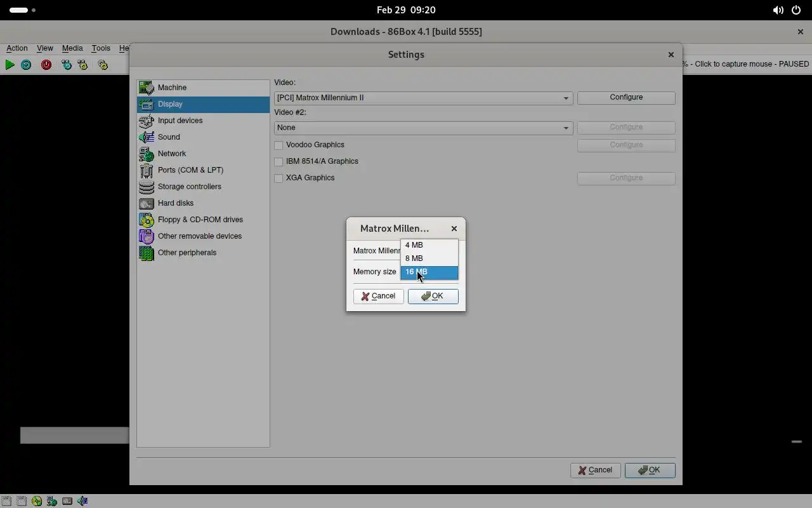Open the Input devices category
812x508 pixels.
click(203, 121)
